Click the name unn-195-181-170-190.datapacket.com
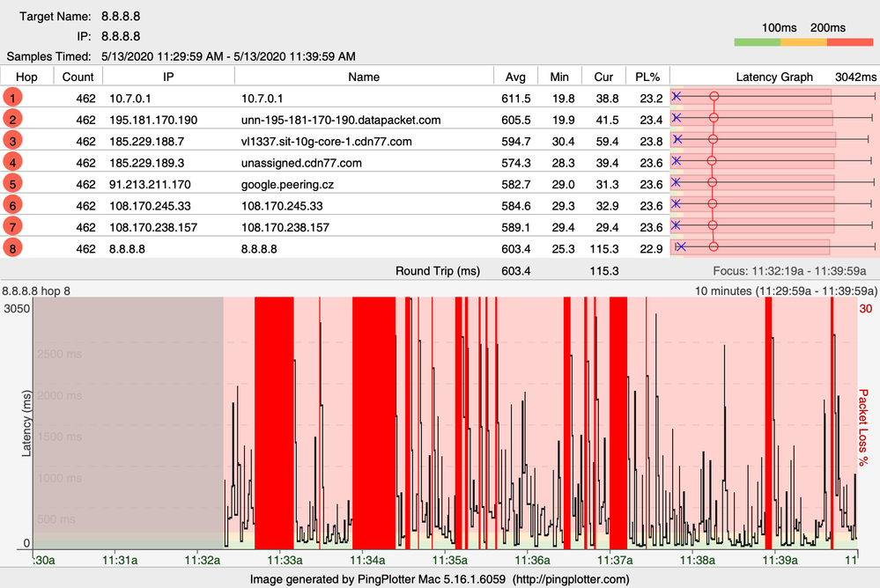 (341, 120)
